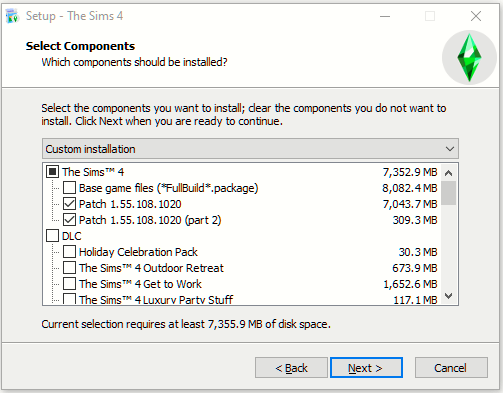The width and height of the screenshot is (503, 393).
Task: Click scroll down arrow in components list
Action: (x=449, y=296)
